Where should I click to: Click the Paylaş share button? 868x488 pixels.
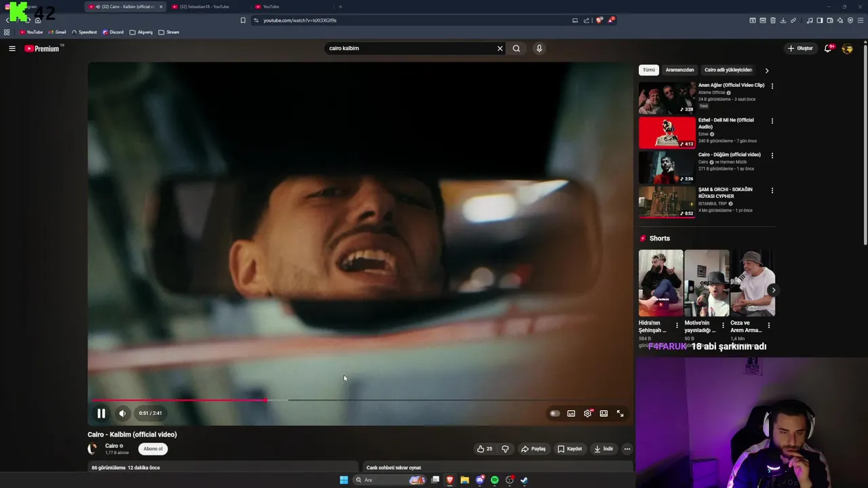point(533,449)
